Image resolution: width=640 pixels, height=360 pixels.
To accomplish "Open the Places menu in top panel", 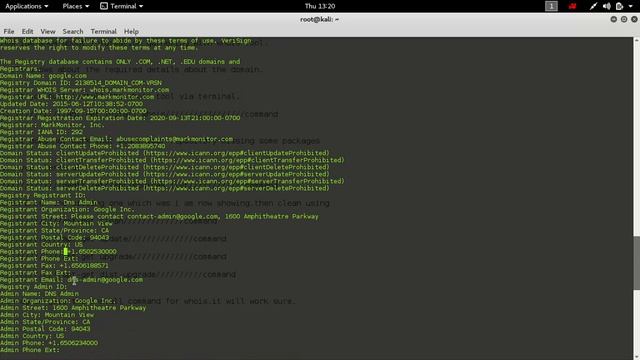I will 76,6.
